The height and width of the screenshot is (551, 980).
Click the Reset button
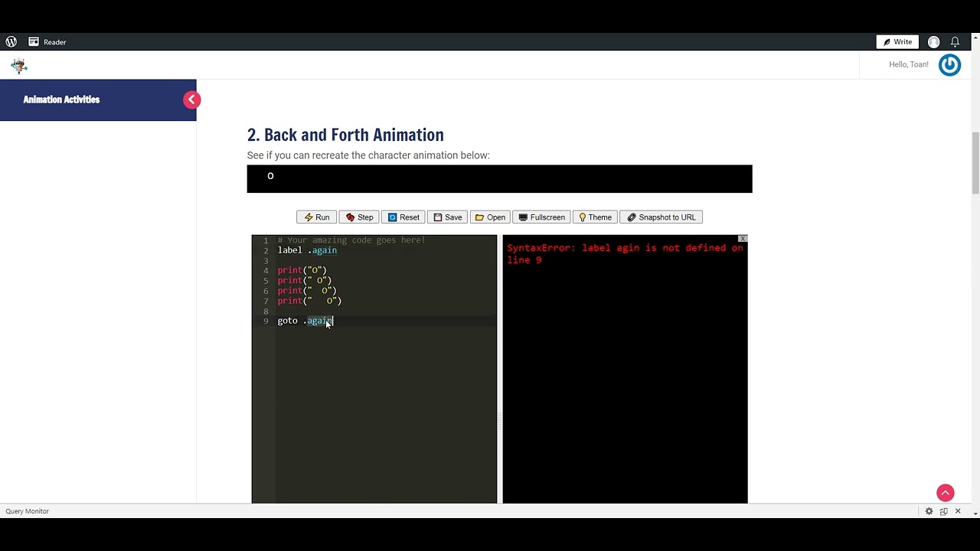click(403, 217)
